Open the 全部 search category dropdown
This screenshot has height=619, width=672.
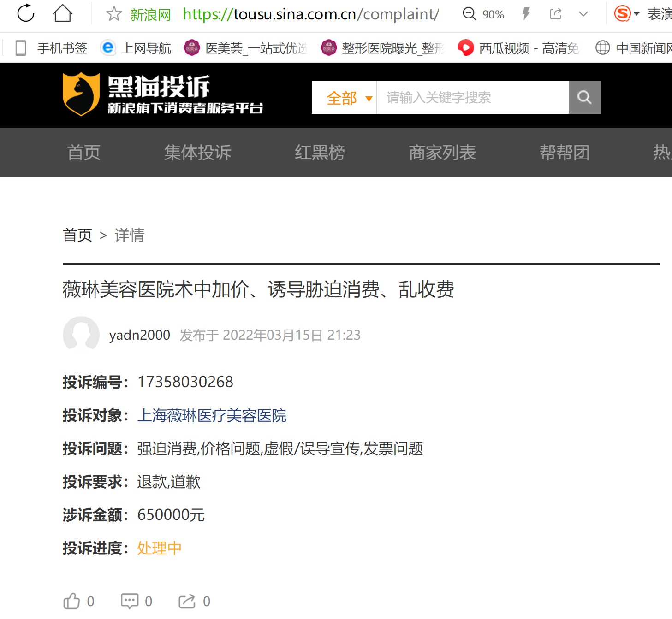345,98
